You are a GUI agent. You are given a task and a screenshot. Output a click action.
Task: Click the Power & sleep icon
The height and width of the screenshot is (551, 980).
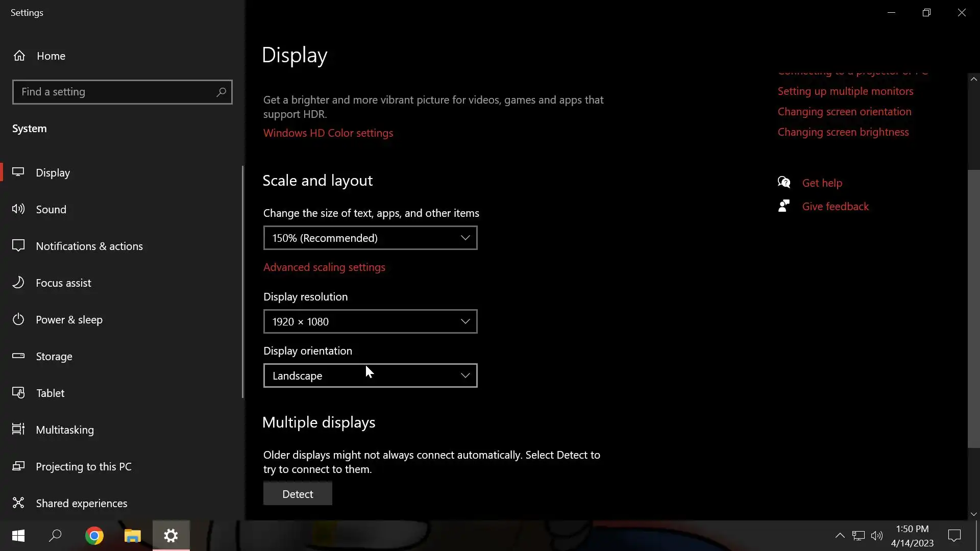coord(18,319)
